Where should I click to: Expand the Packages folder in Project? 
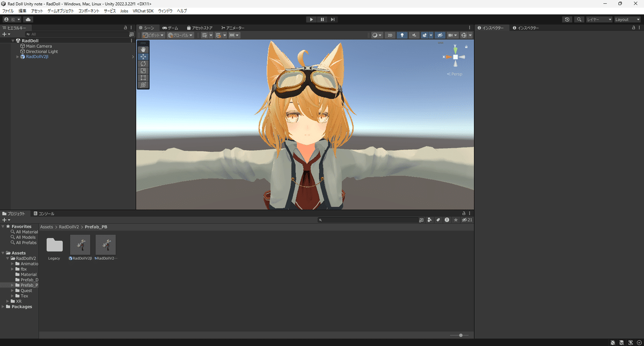(4, 307)
